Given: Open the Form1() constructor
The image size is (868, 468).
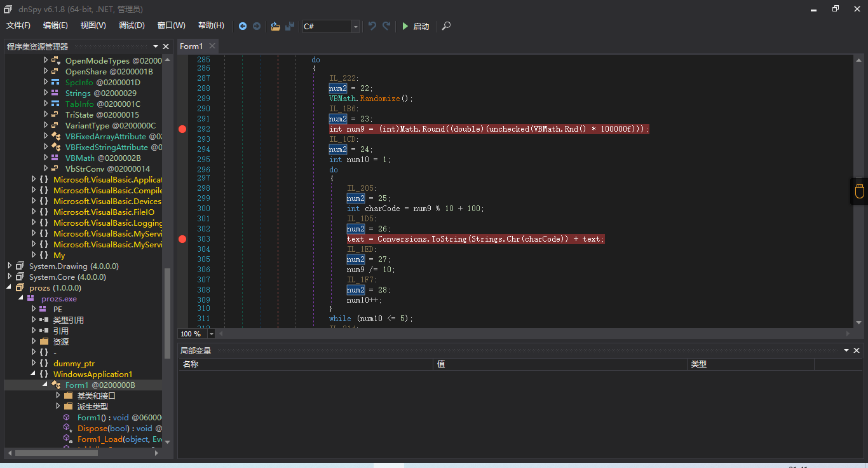Looking at the screenshot, I should pyautogui.click(x=119, y=417).
